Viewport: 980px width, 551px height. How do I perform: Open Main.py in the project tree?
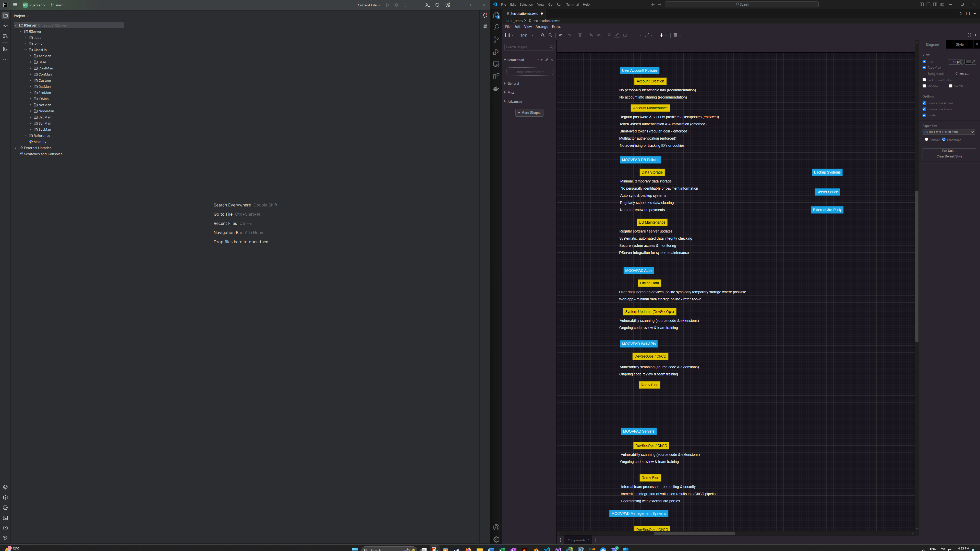click(x=40, y=142)
